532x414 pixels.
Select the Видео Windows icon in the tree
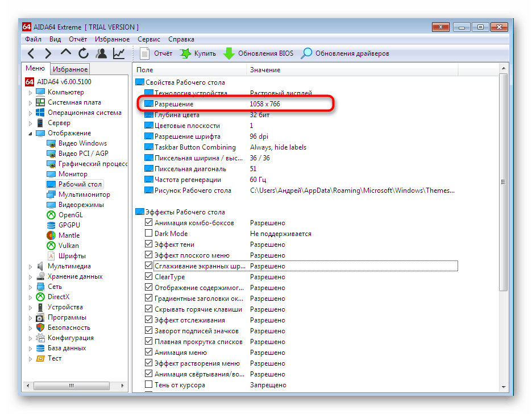pyautogui.click(x=51, y=143)
